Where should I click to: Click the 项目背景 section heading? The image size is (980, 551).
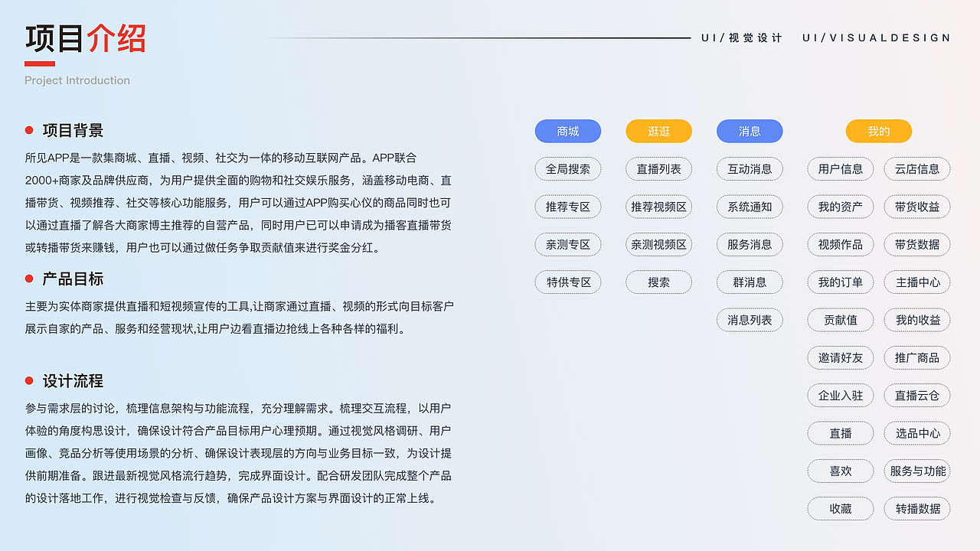click(x=73, y=131)
